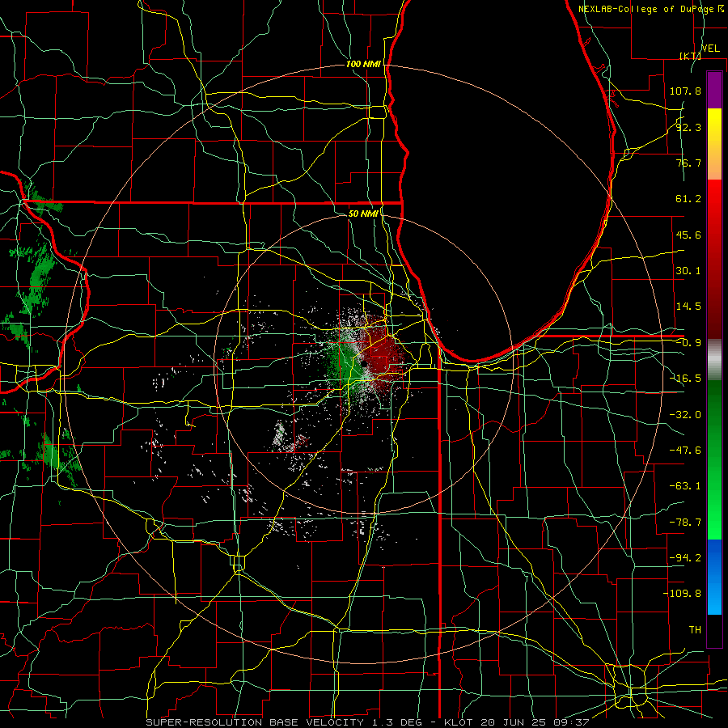Click the 50 NMI range ring label
728x728 pixels.
pyautogui.click(x=363, y=214)
